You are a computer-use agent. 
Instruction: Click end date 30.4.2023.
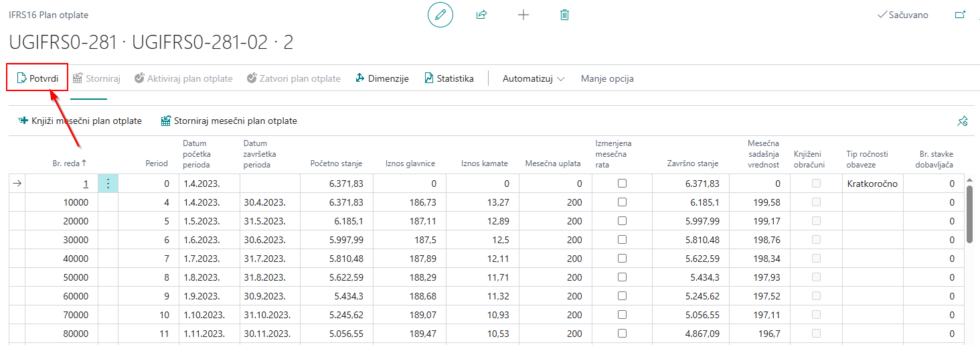coord(264,202)
